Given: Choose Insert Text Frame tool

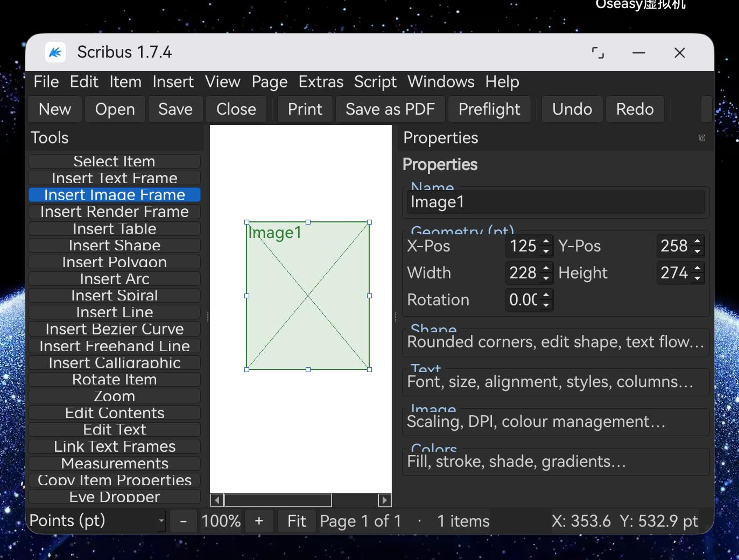Looking at the screenshot, I should 115,178.
